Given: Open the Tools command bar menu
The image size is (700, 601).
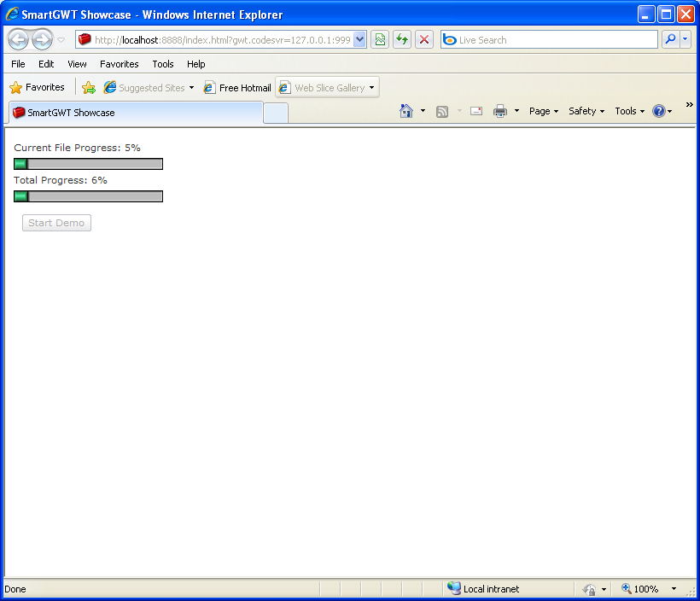Looking at the screenshot, I should click(629, 111).
